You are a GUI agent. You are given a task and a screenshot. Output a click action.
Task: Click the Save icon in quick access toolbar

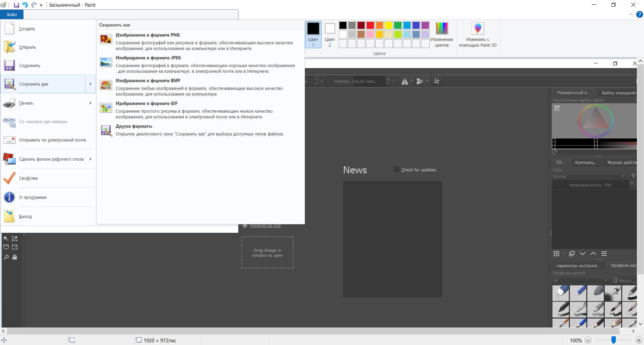pyautogui.click(x=16, y=5)
